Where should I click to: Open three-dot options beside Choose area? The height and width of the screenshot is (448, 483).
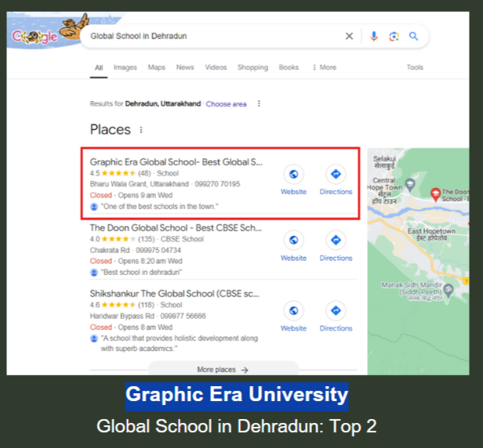pyautogui.click(x=259, y=103)
